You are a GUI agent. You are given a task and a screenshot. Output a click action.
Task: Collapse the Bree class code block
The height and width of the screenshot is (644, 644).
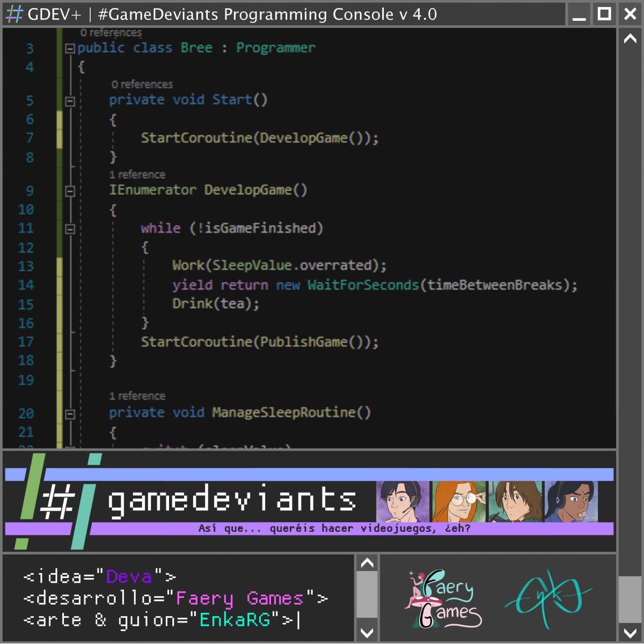pyautogui.click(x=70, y=48)
